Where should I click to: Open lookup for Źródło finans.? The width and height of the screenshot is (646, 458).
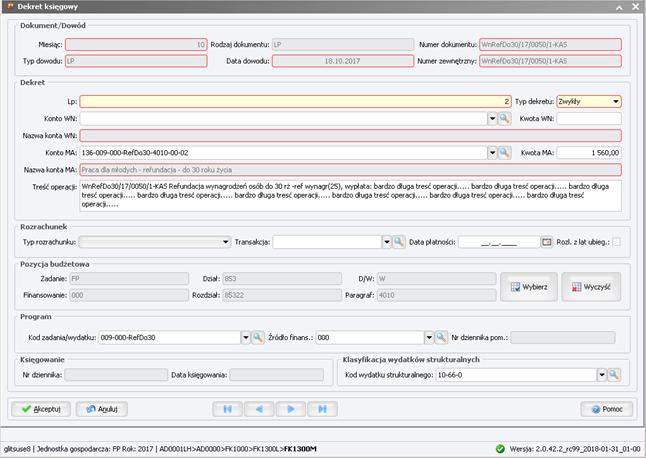(441, 338)
